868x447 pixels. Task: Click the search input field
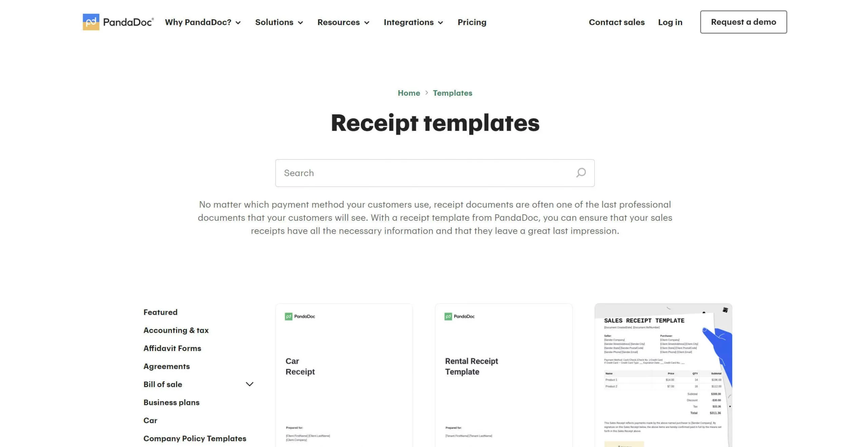tap(435, 173)
